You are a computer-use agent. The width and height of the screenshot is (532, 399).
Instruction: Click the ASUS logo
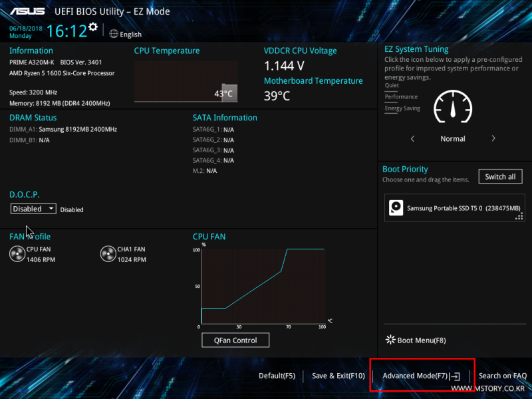click(x=27, y=11)
